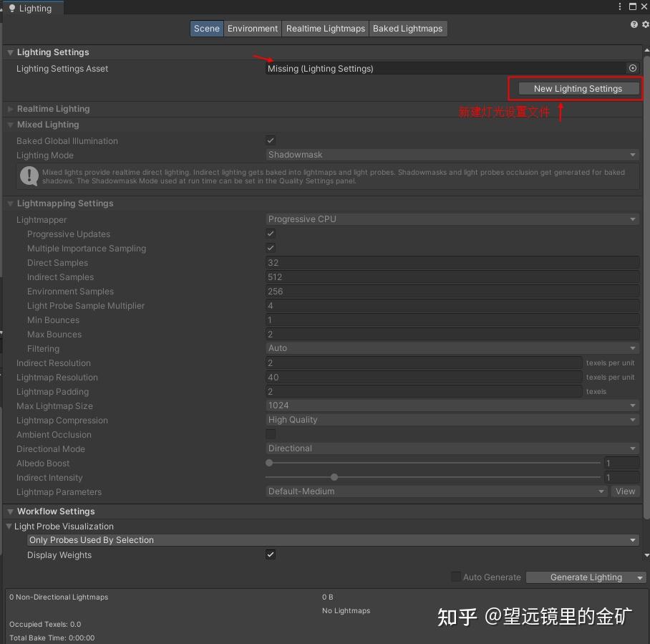Open the Filtering Auto dropdown
This screenshot has height=644, width=650.
pyautogui.click(x=452, y=348)
